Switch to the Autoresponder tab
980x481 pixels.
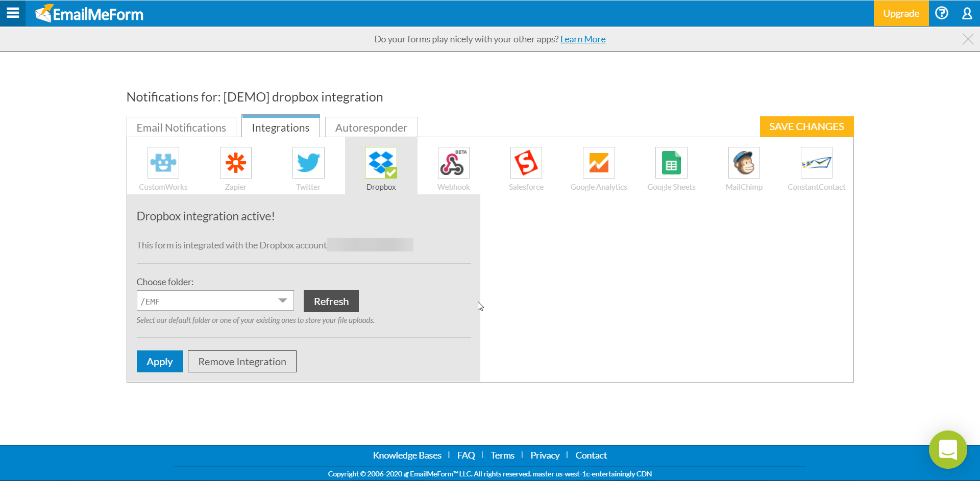coord(371,128)
